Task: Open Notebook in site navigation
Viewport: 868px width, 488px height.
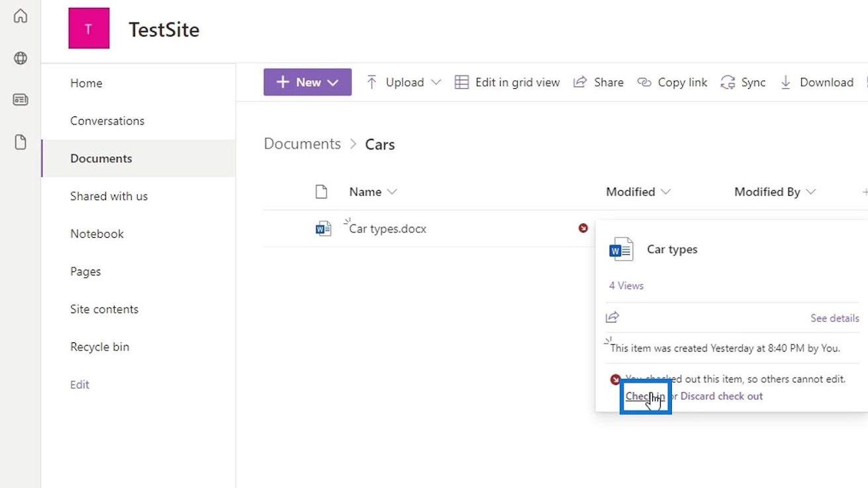Action: pyautogui.click(x=97, y=234)
